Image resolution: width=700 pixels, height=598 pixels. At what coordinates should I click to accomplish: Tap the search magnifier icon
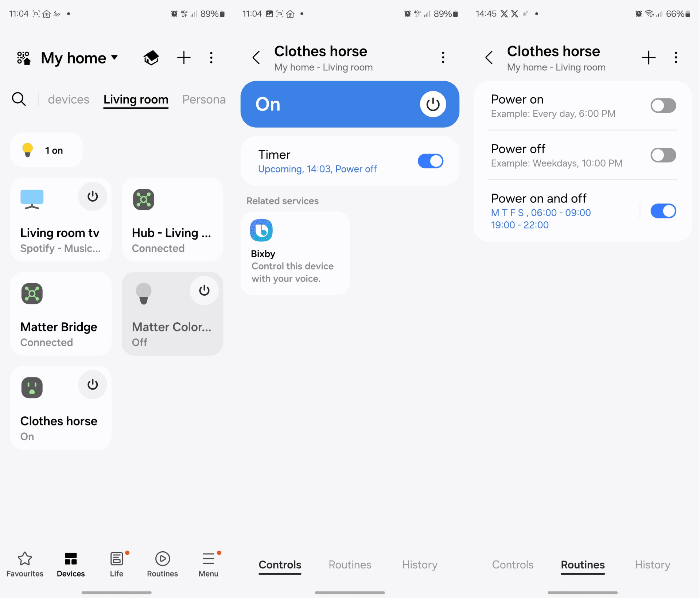(19, 100)
